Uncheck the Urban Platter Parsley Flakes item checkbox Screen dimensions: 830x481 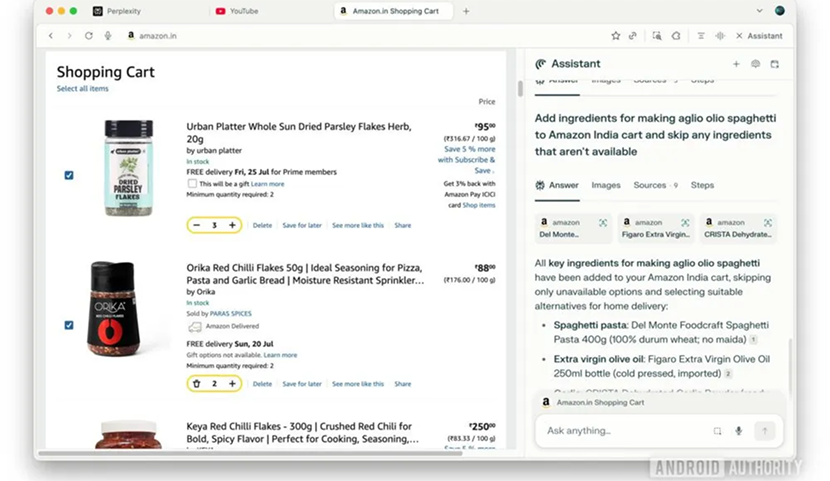point(69,175)
